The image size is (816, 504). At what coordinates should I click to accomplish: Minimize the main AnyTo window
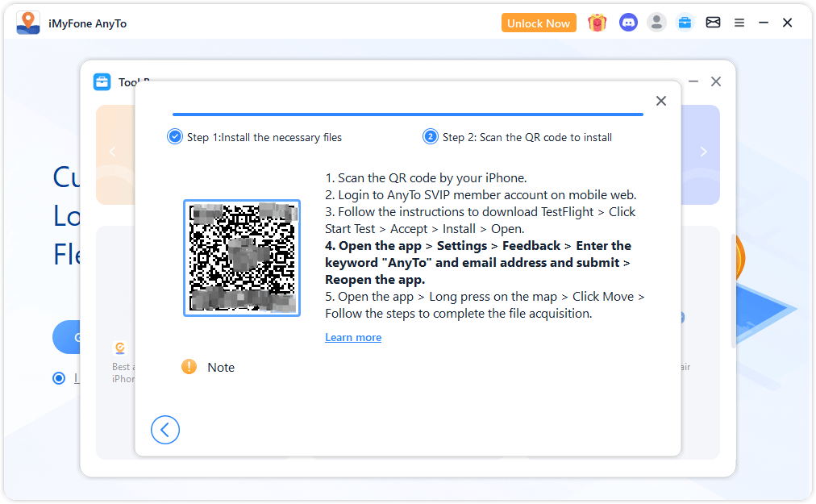click(764, 23)
